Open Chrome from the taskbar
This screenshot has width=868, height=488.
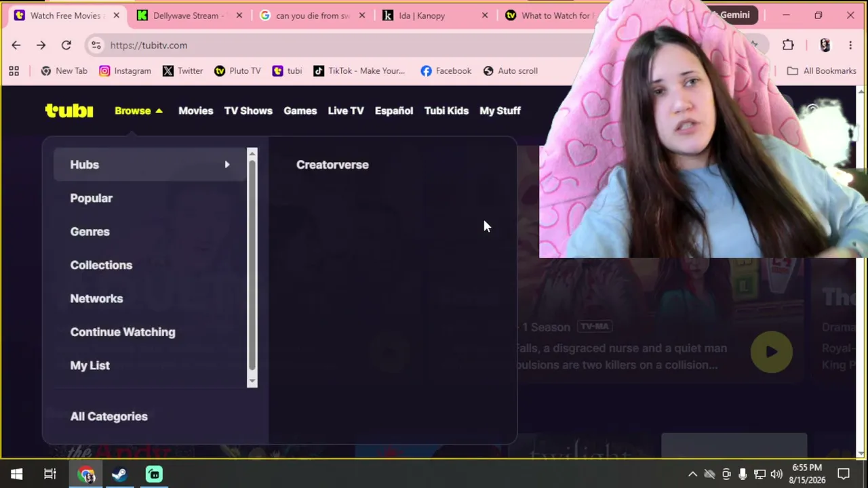[86, 474]
